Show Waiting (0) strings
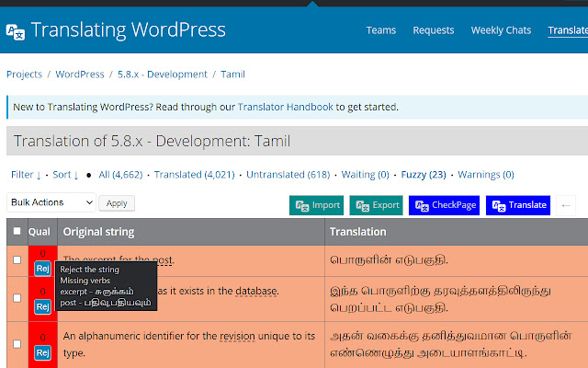 click(x=366, y=175)
